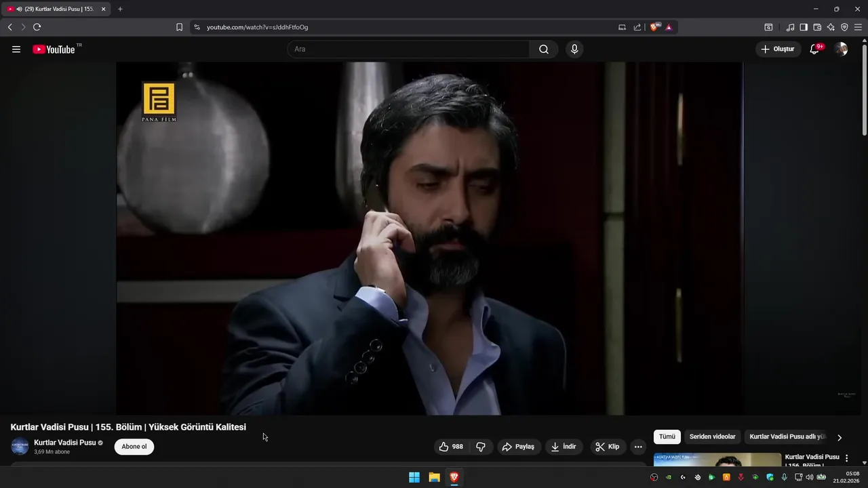
Task: Bookmark this page in address bar
Action: point(179,27)
